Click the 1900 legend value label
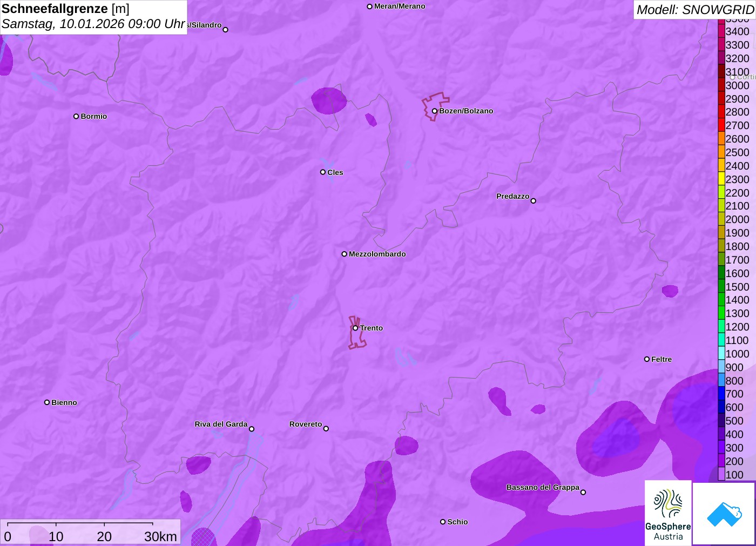The image size is (756, 546). pyautogui.click(x=737, y=233)
